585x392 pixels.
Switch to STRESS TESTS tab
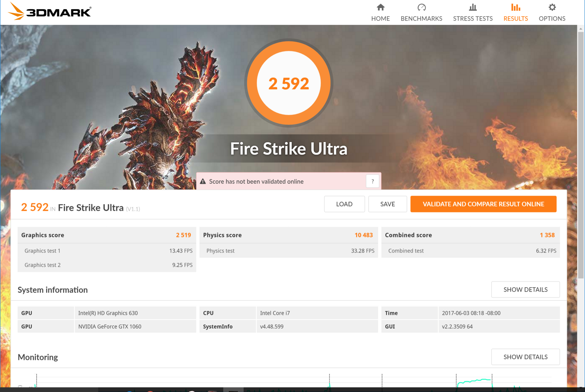pyautogui.click(x=473, y=12)
